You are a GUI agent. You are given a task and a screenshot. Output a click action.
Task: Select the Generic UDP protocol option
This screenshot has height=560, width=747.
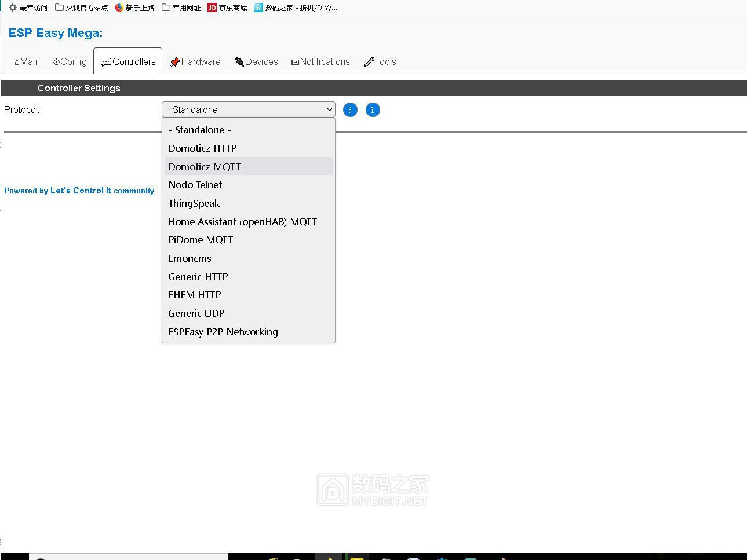click(x=196, y=313)
